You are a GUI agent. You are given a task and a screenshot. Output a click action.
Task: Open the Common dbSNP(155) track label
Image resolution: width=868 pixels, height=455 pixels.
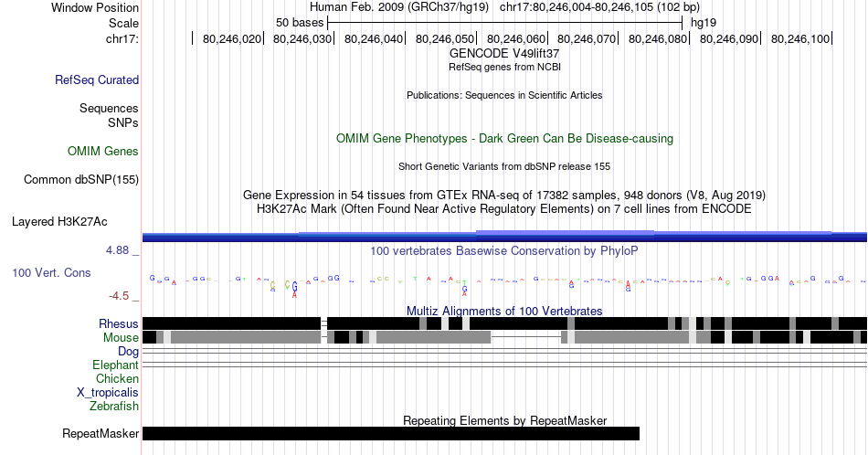[81, 179]
